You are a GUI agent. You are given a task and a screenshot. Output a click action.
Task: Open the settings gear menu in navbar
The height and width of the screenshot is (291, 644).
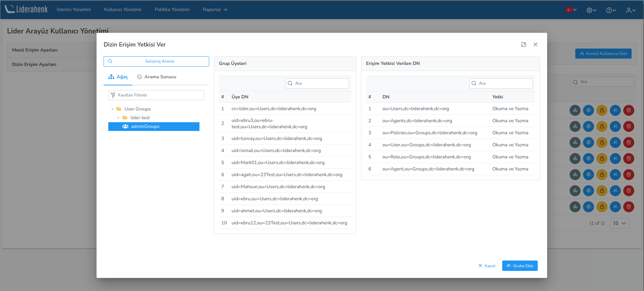coord(591,10)
